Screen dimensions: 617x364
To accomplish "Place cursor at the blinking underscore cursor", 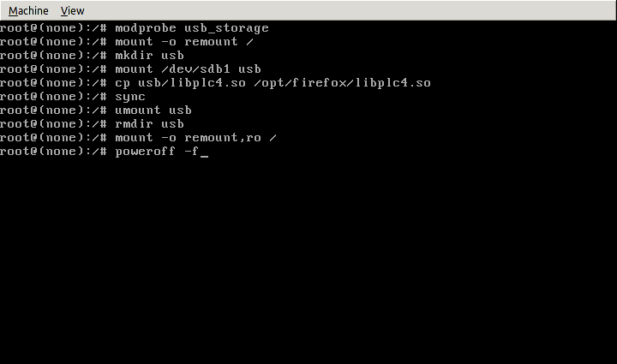I will coord(204,152).
